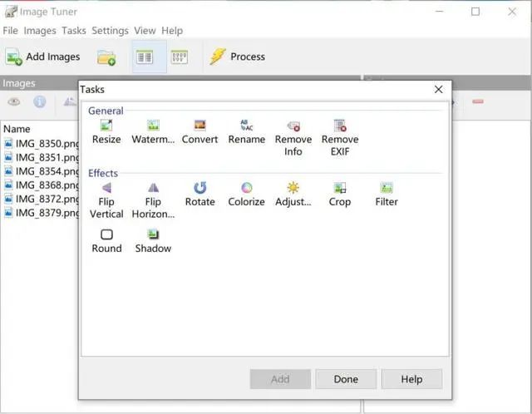
Task: Select file IMG_8368.png
Action: (42, 185)
